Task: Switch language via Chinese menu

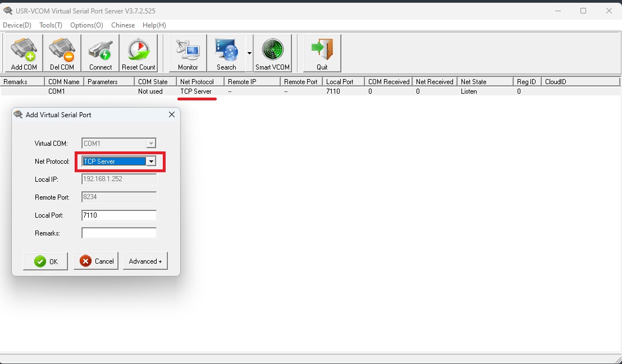Action: coord(123,25)
